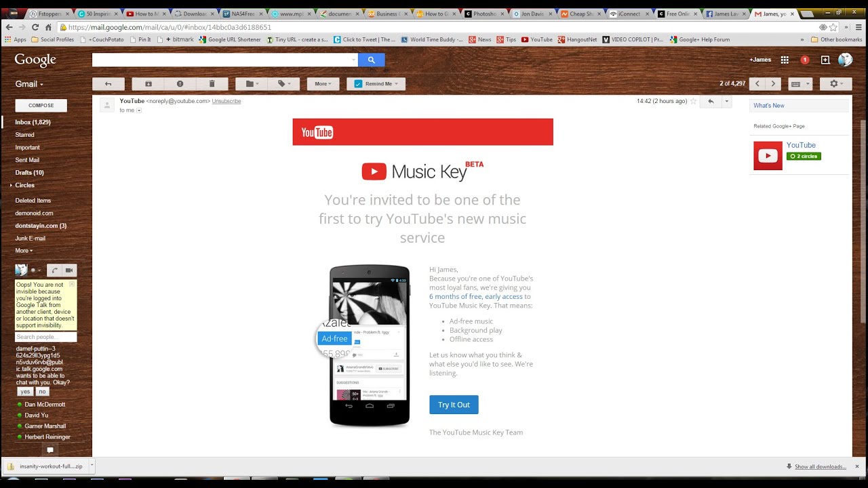The image size is (868, 488).
Task: Go to the older email arrow
Action: [x=774, y=83]
